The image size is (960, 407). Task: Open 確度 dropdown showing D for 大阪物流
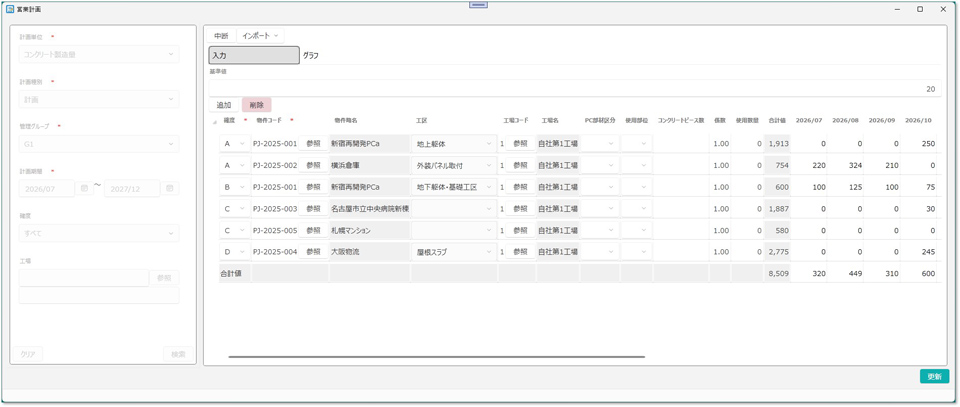point(234,252)
